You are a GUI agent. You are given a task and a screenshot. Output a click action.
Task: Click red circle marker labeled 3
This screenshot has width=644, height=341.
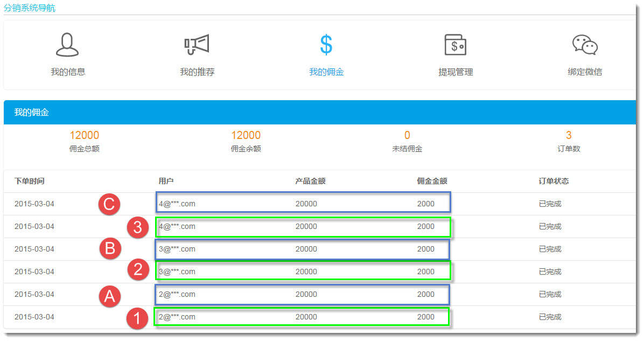tap(137, 227)
